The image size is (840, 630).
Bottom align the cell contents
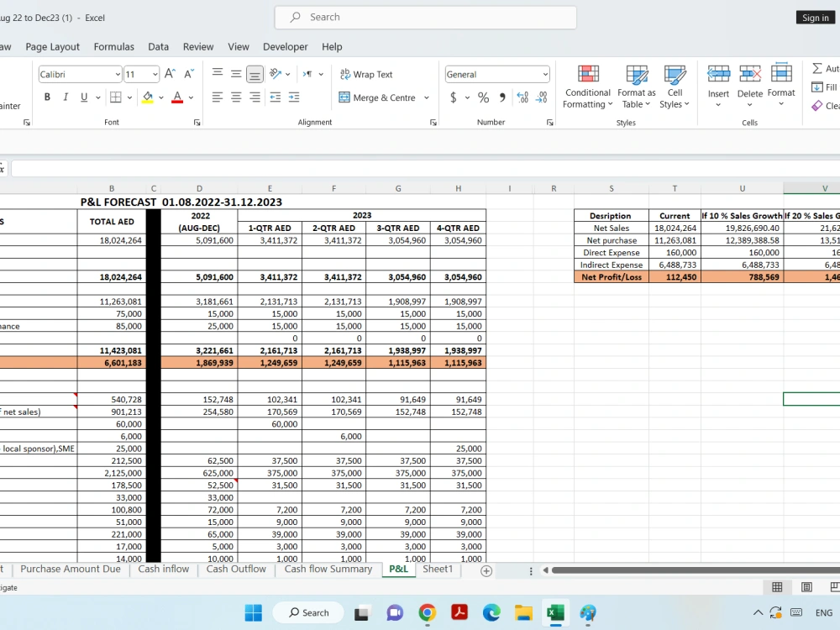click(255, 74)
